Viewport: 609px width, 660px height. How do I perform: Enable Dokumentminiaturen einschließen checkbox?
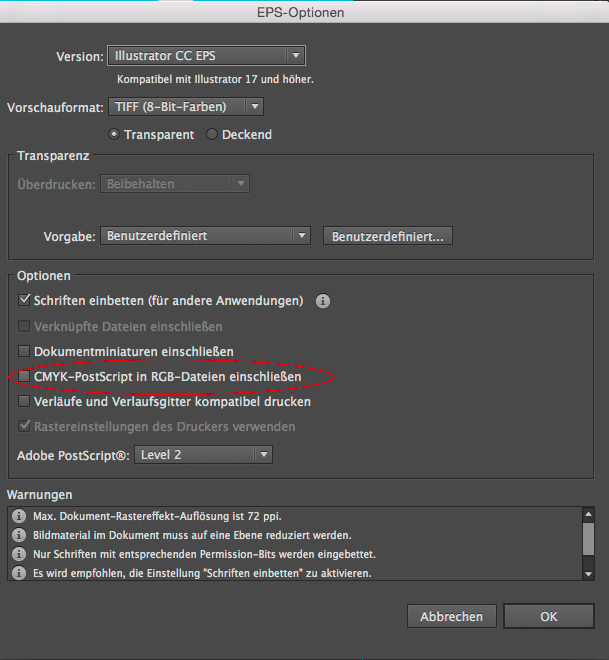coord(25,351)
